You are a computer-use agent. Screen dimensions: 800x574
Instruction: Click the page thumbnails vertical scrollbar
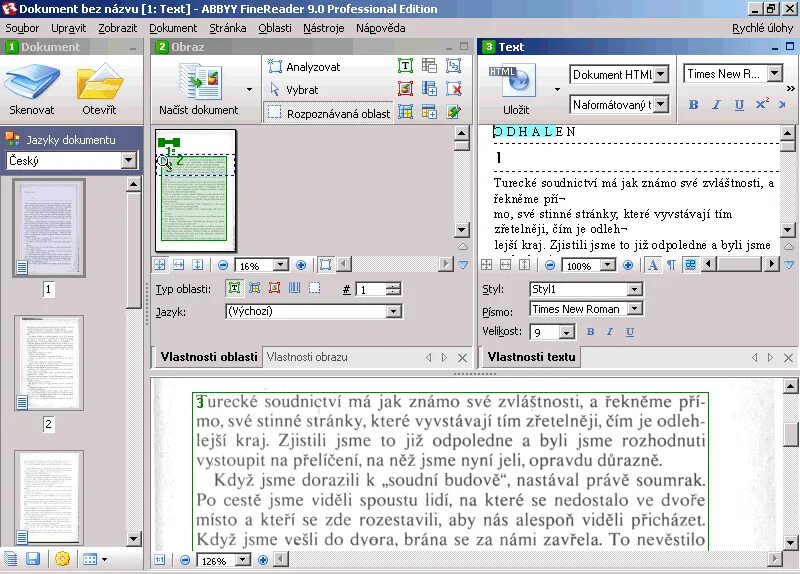click(133, 361)
